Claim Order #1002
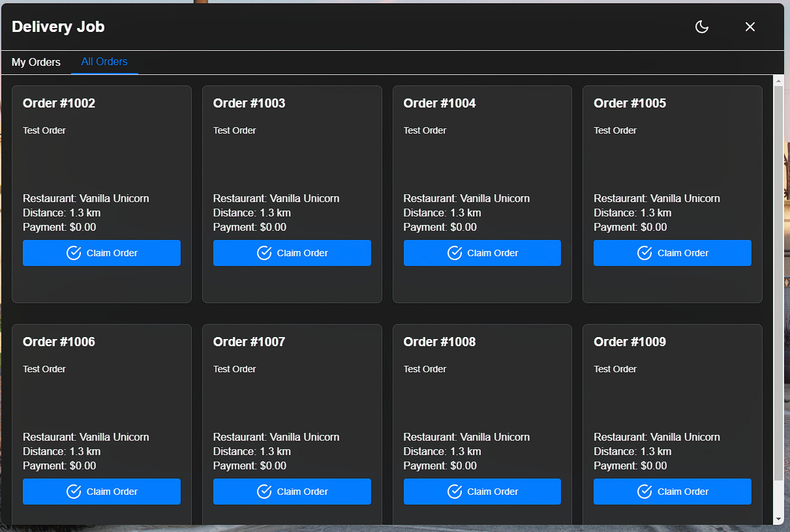This screenshot has height=532, width=790. [x=102, y=253]
